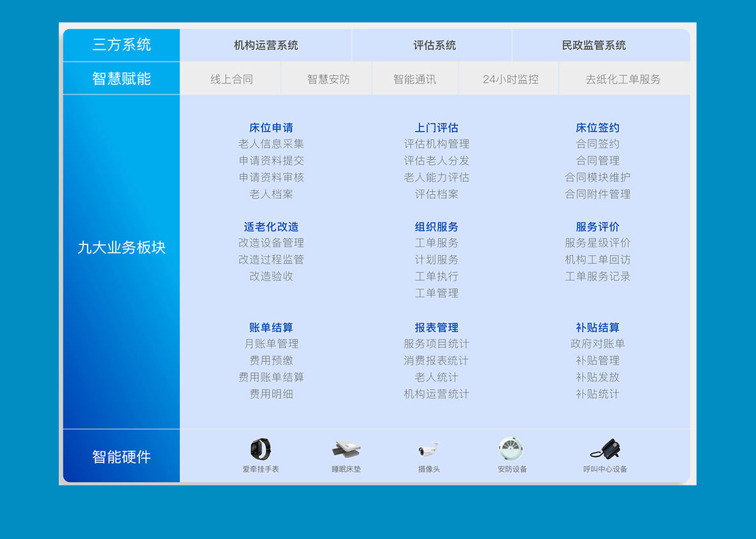Select the 睡眠床垫 sleep mattress icon
756x539 pixels.
tap(346, 449)
